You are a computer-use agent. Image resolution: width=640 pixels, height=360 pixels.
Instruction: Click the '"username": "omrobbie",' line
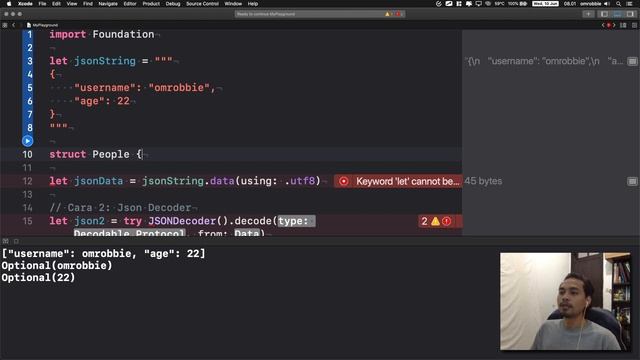144,88
